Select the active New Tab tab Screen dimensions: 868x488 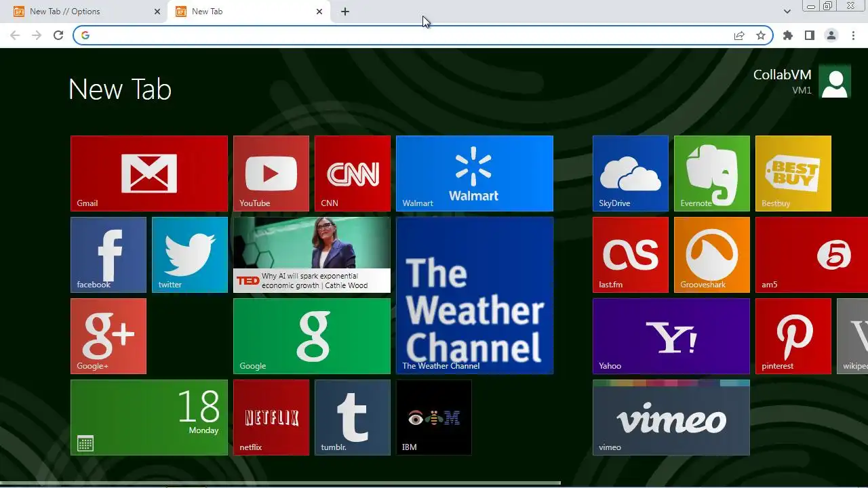[x=248, y=12]
